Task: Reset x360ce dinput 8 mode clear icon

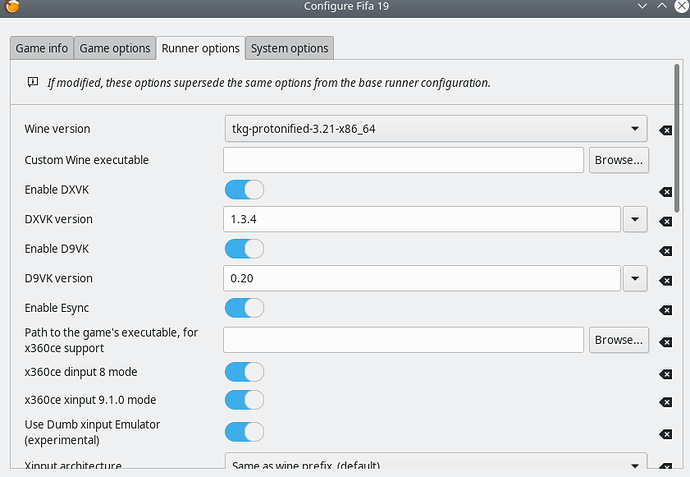Action: (x=665, y=374)
